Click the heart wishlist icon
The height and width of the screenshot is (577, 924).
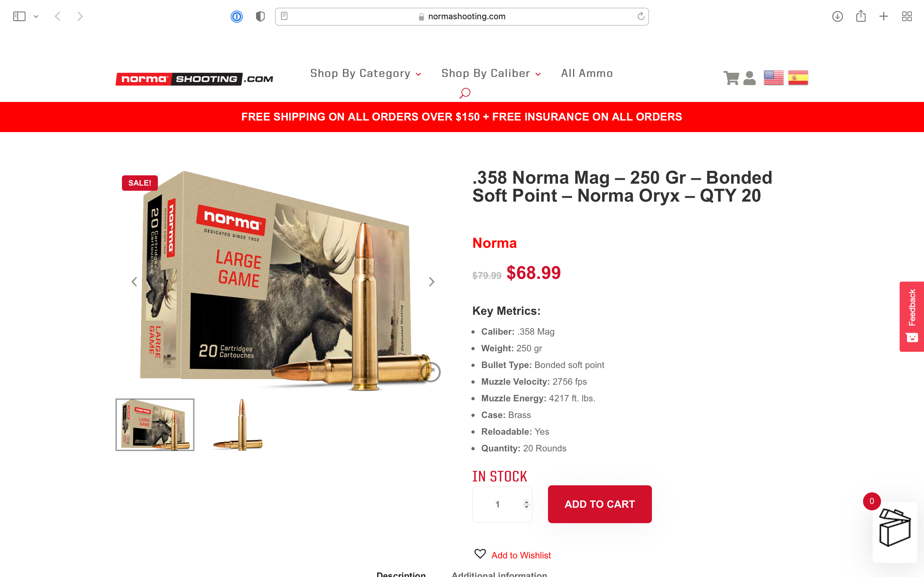(x=480, y=554)
